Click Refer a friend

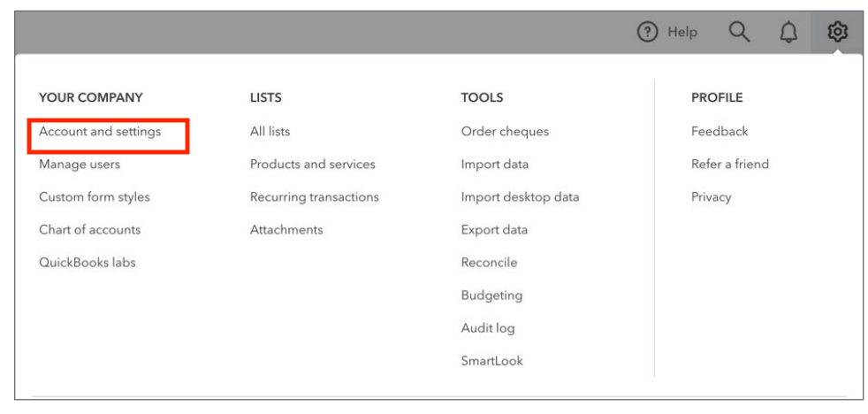click(730, 164)
